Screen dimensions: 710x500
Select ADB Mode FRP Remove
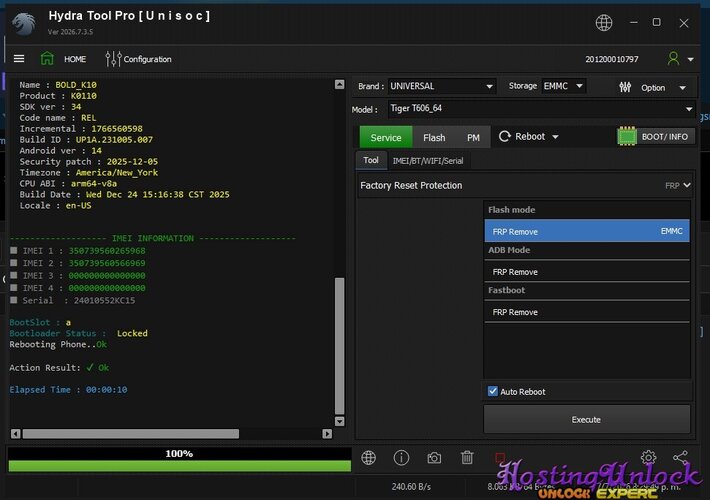(x=587, y=272)
